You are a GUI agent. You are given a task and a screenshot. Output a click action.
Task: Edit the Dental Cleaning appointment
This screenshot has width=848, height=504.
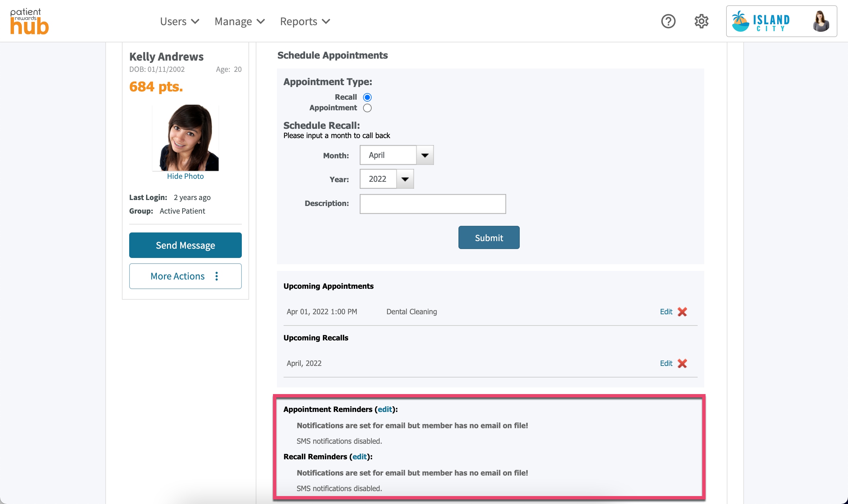pyautogui.click(x=666, y=312)
